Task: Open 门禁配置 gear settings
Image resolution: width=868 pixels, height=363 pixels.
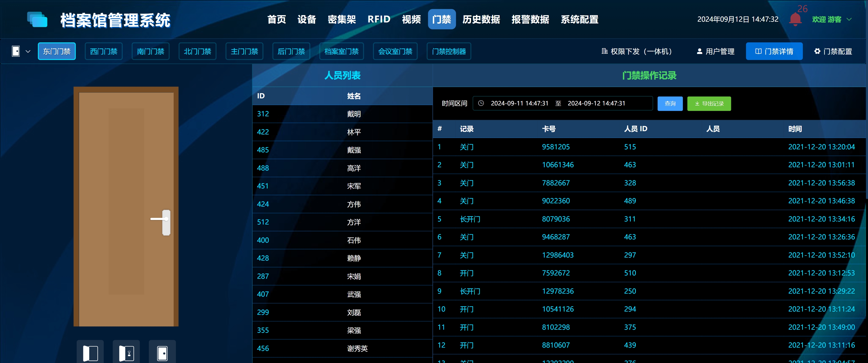Action: click(833, 51)
